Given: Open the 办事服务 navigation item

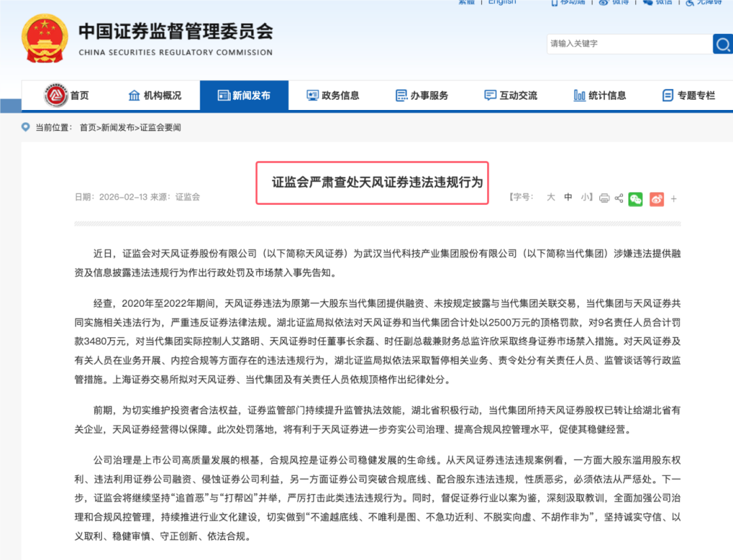Looking at the screenshot, I should coord(421,95).
